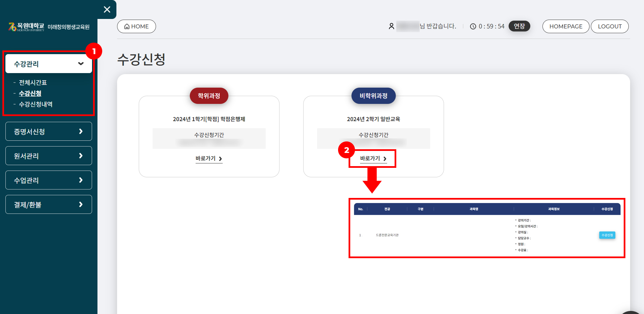Expand the 결제/환불 menu
The image size is (644, 314).
pos(49,204)
